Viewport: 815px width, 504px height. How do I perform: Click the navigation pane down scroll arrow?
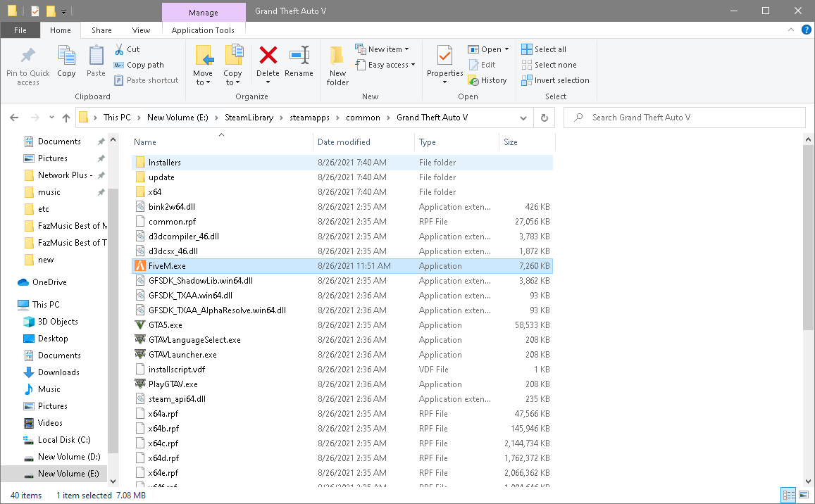[113, 481]
